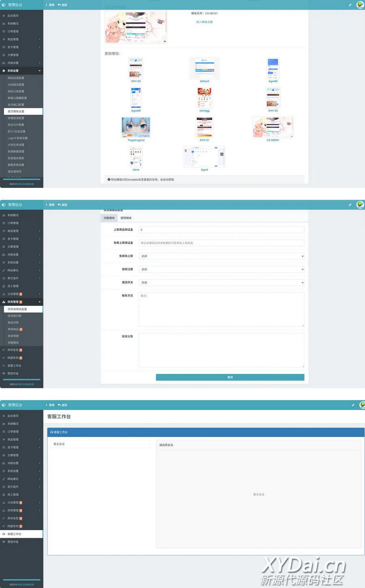Image resolution: width=365 pixels, height=588 pixels.
Task: Click the info icon beside the template directory note
Action: [109, 179]
